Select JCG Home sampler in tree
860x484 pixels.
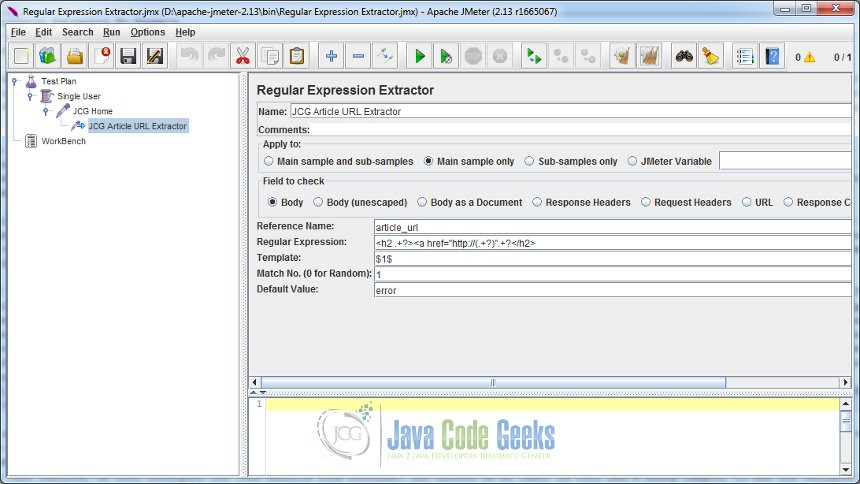point(93,111)
